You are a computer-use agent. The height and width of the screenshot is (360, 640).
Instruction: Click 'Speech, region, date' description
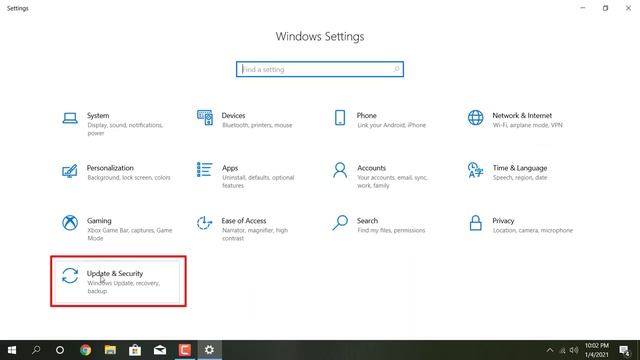coord(520,178)
